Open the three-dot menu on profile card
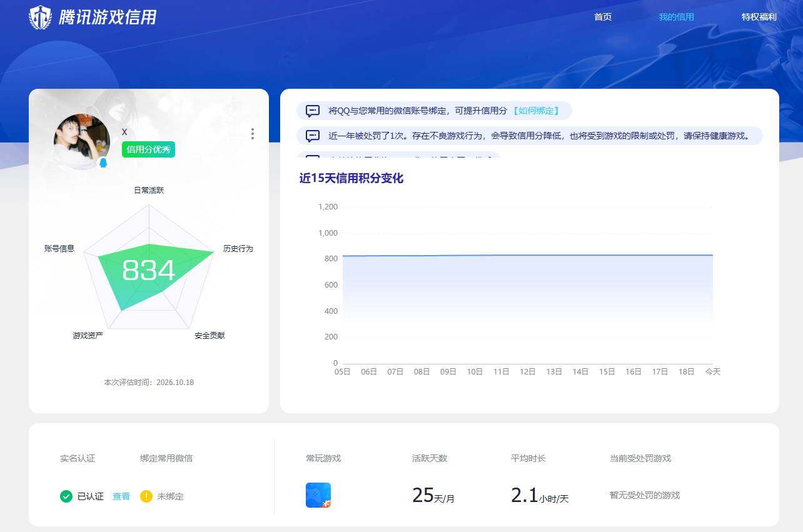The height and width of the screenshot is (532, 803). (253, 134)
